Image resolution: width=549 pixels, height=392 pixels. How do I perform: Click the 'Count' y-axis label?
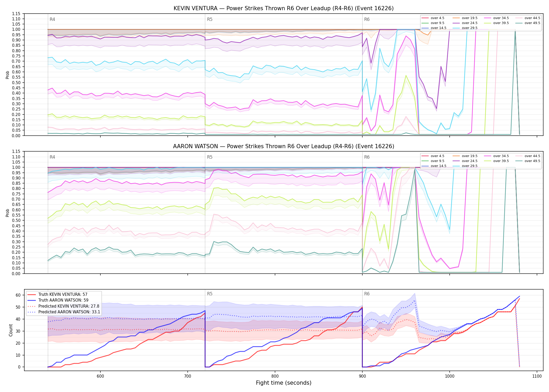(x=11, y=330)
